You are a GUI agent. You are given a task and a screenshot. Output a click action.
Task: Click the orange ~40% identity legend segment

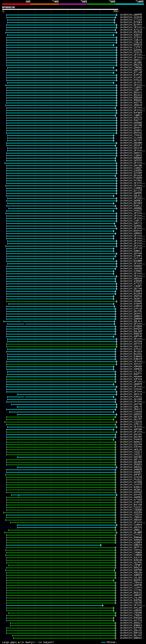[x=45, y=4]
